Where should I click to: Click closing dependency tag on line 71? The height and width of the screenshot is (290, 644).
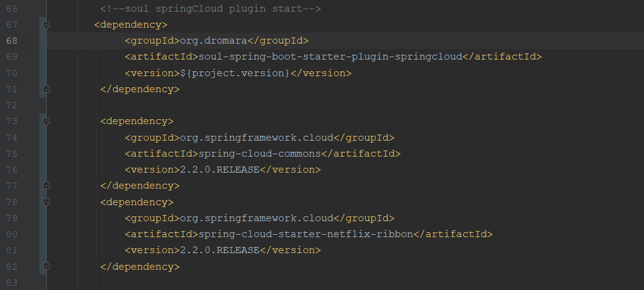[x=139, y=89]
